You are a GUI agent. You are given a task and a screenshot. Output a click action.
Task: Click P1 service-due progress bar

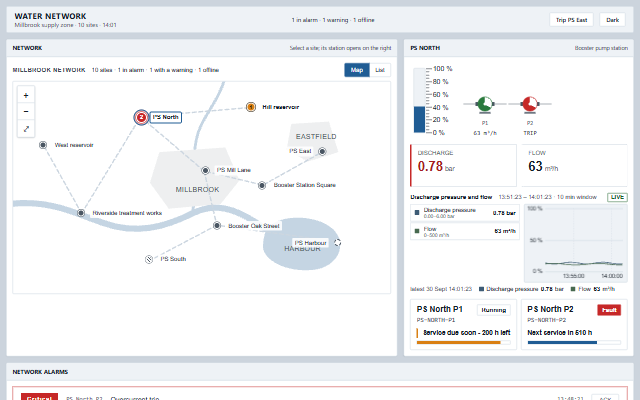pyautogui.click(x=463, y=343)
